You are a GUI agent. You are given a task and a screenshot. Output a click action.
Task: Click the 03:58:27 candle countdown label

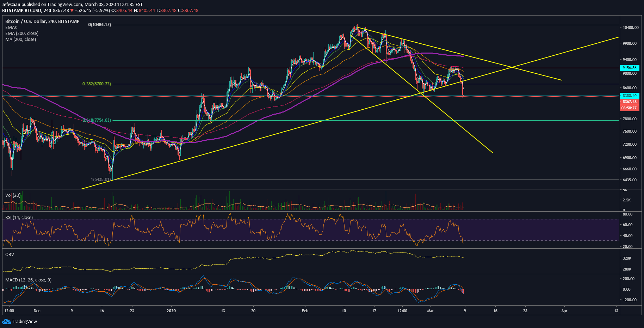630,108
